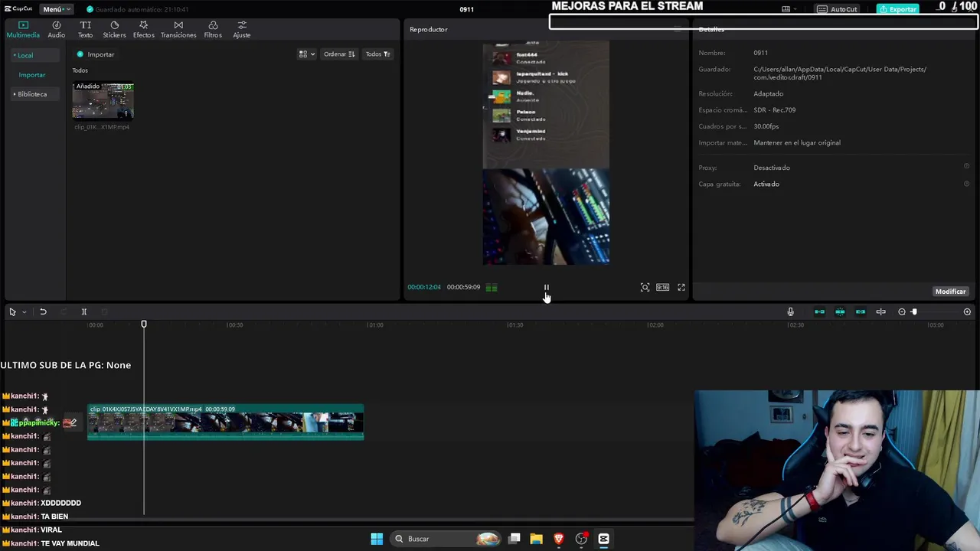Select the video clip on the timeline track
The height and width of the screenshot is (551, 980).
225,422
